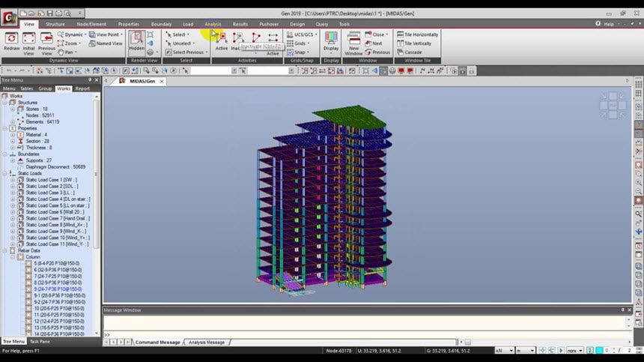Viewport: 644px width, 362px height.
Task: Select rebar item 9 (24-7-P36 P10@150-0)
Action: (58, 289)
